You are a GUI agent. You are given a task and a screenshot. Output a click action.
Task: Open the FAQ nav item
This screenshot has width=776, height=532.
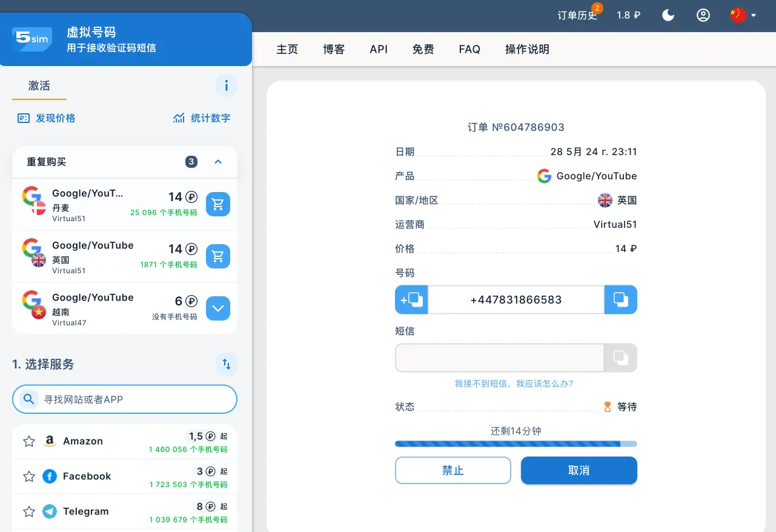pos(469,49)
